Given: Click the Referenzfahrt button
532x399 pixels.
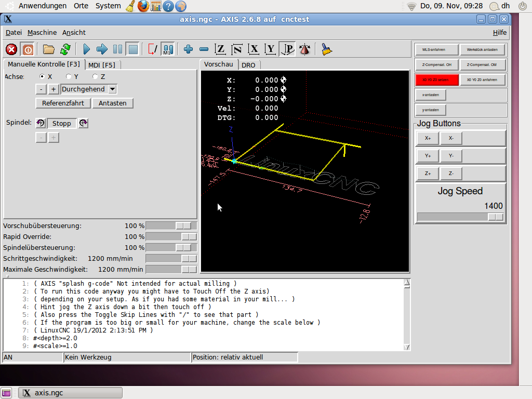Looking at the screenshot, I should pyautogui.click(x=63, y=103).
